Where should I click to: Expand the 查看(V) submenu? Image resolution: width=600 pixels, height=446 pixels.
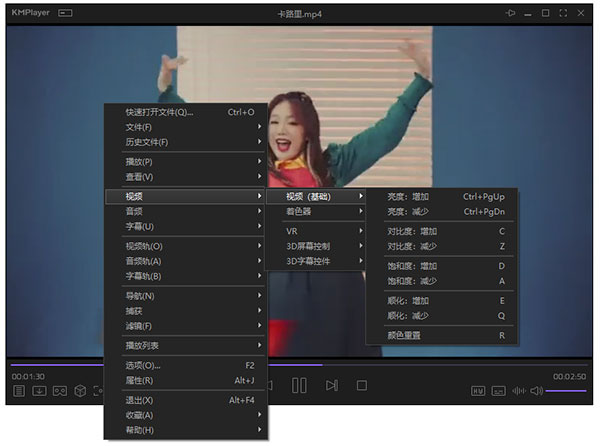[186, 177]
